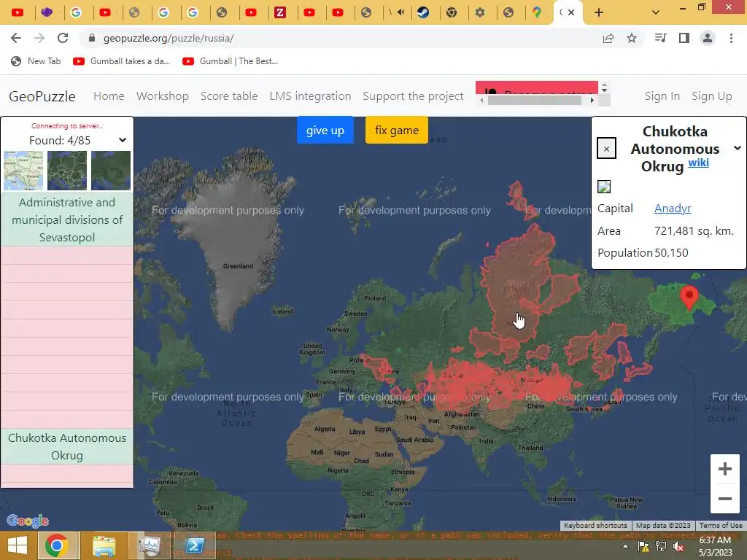Open Chrome's three-dot menu

coord(731,38)
